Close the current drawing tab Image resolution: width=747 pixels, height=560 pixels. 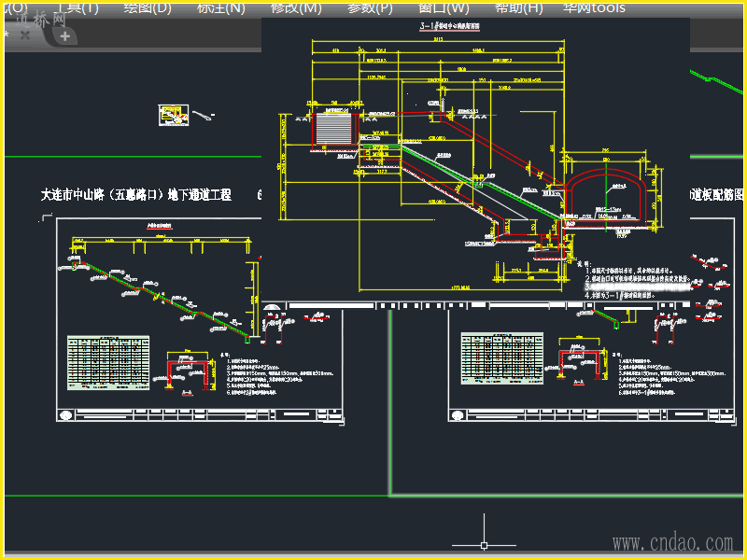pyautogui.click(x=25, y=35)
